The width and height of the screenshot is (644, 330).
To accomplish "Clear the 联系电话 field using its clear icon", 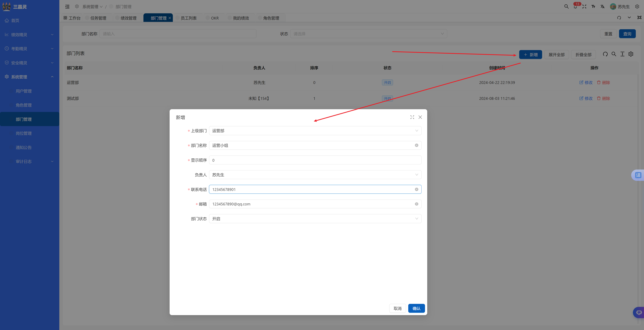I will (416, 190).
